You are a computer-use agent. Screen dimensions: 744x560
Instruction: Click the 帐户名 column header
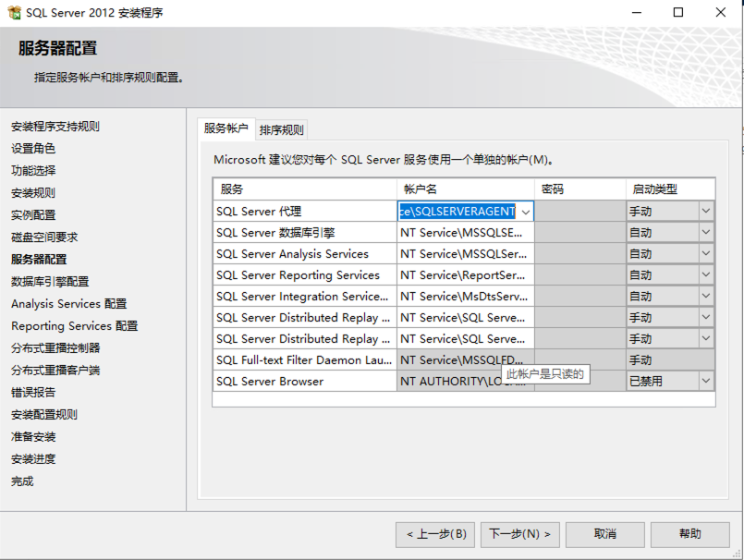pos(465,189)
